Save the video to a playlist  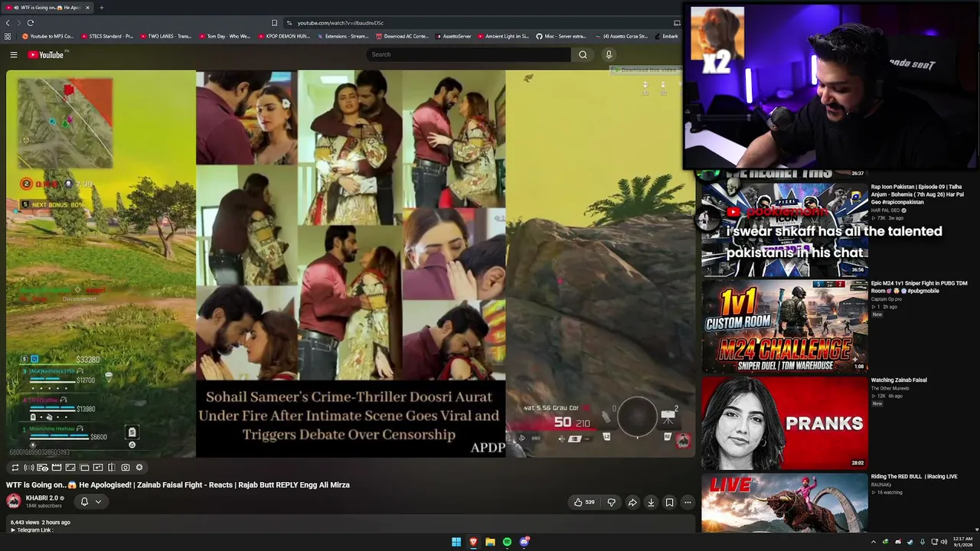669,502
